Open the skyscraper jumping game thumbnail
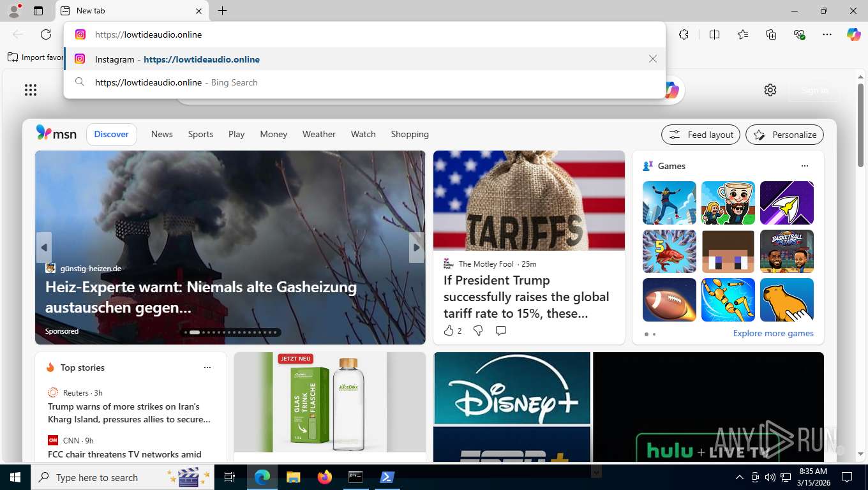Image resolution: width=868 pixels, height=490 pixels. (x=670, y=203)
